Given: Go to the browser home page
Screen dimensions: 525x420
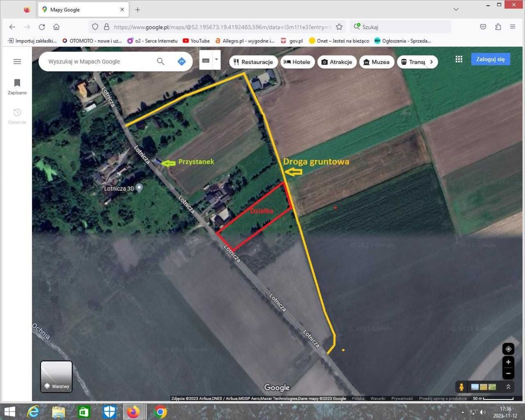Looking at the screenshot, I should click(x=56, y=27).
